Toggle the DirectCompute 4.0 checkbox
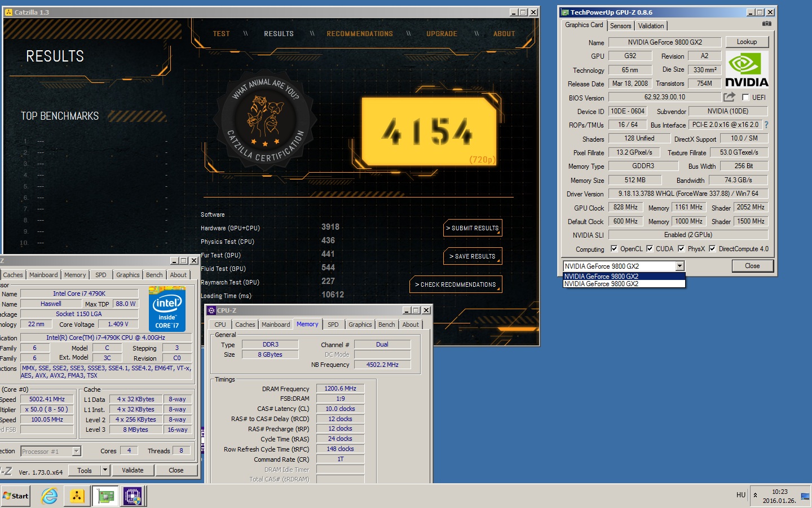This screenshot has height=508, width=812. pyautogui.click(x=712, y=248)
